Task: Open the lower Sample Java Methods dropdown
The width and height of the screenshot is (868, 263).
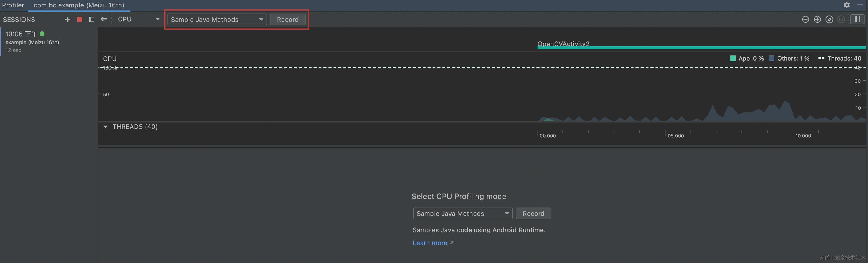Action: 463,213
